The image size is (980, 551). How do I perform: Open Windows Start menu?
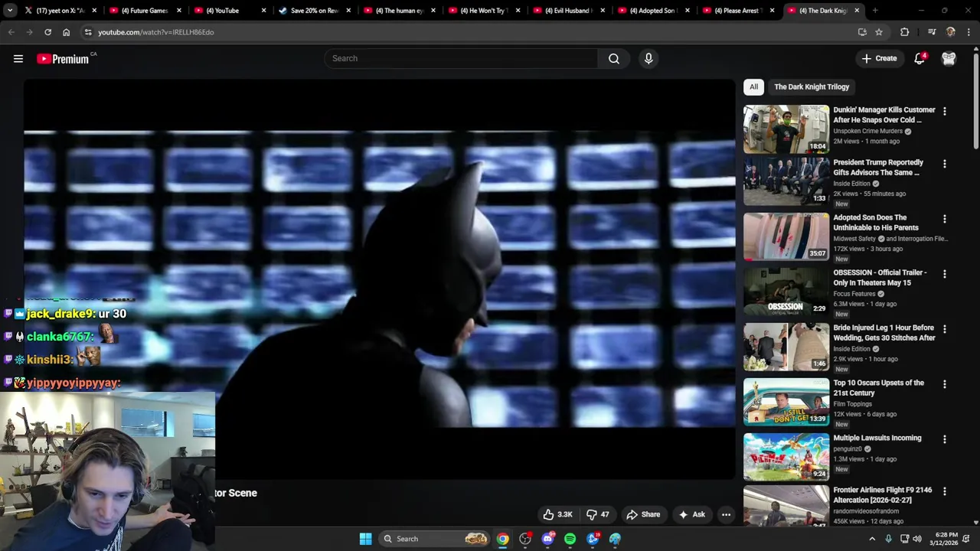pyautogui.click(x=365, y=539)
